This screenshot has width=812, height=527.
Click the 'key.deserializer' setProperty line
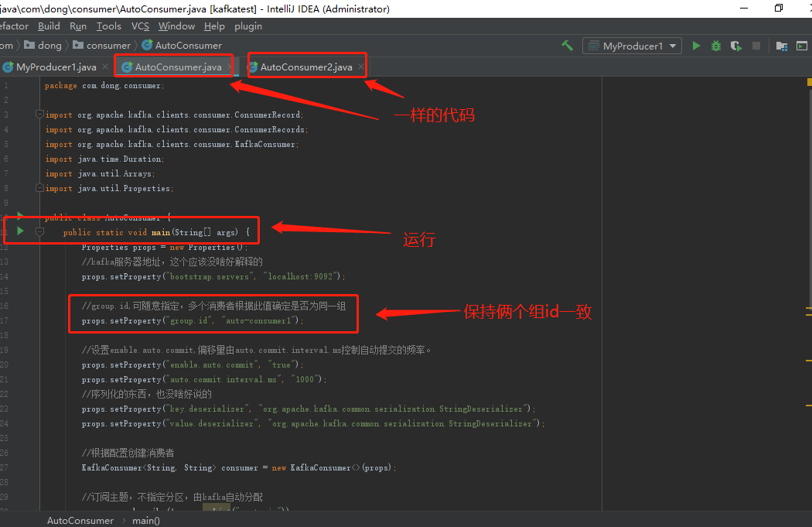(309, 409)
